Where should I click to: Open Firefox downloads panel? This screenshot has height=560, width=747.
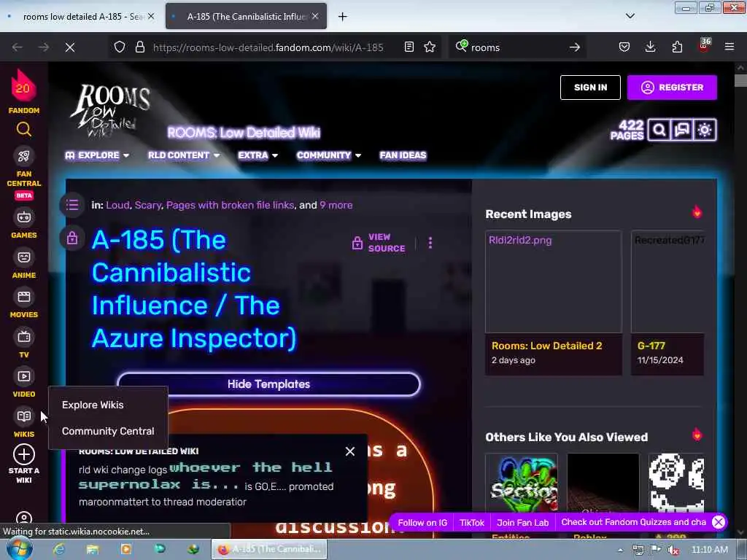[x=650, y=47]
